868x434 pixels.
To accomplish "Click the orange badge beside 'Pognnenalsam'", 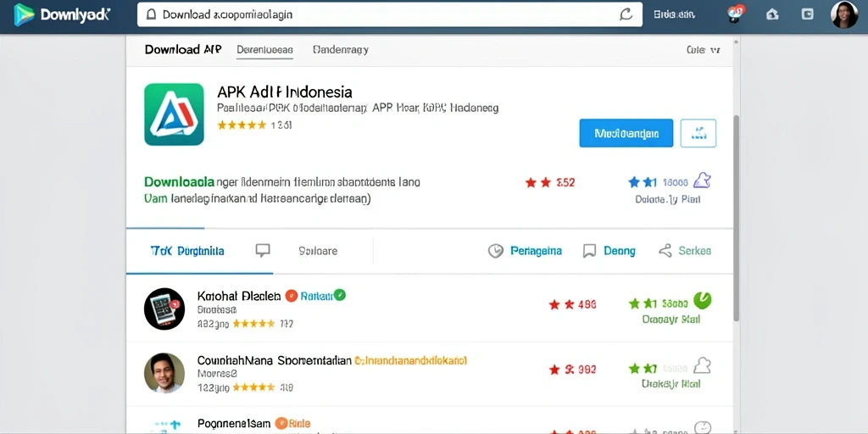I will [x=281, y=424].
